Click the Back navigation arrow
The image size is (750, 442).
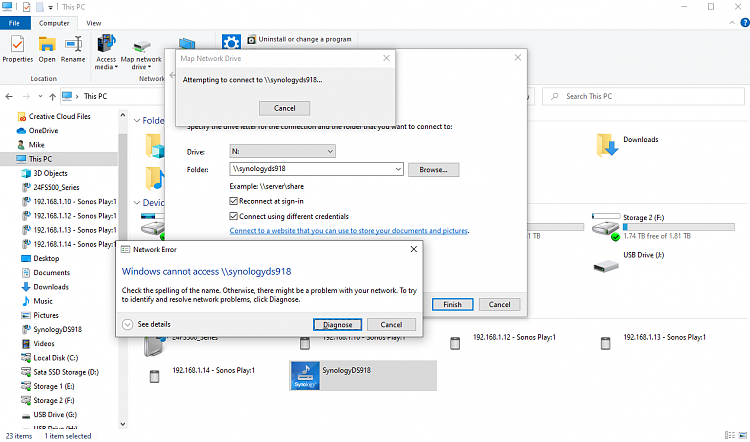pyautogui.click(x=9, y=96)
